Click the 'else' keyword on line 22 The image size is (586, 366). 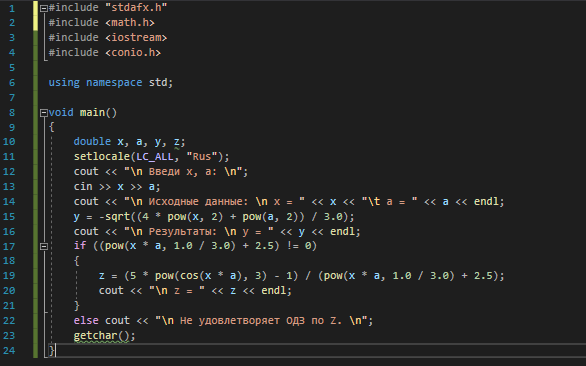pyautogui.click(x=86, y=320)
